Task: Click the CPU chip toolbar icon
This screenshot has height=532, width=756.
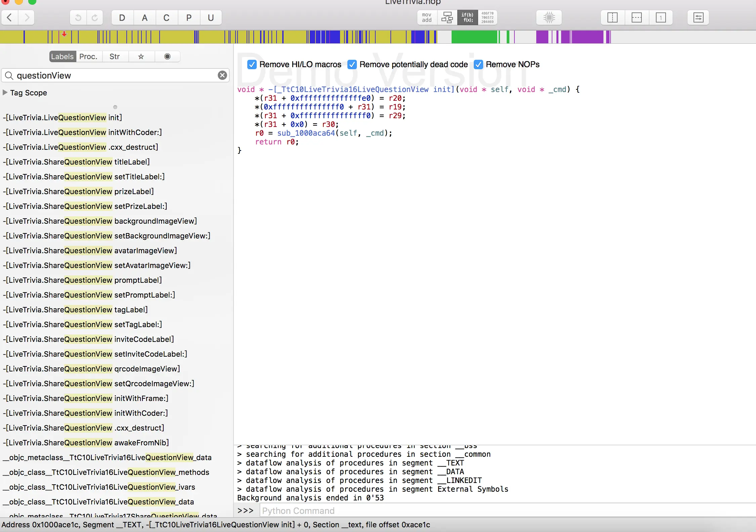Action: (x=549, y=17)
